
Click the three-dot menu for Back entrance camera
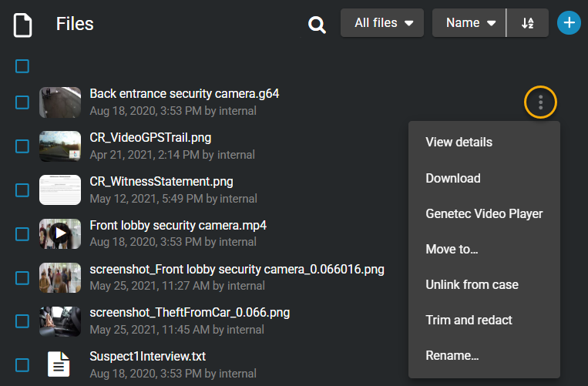tap(541, 102)
